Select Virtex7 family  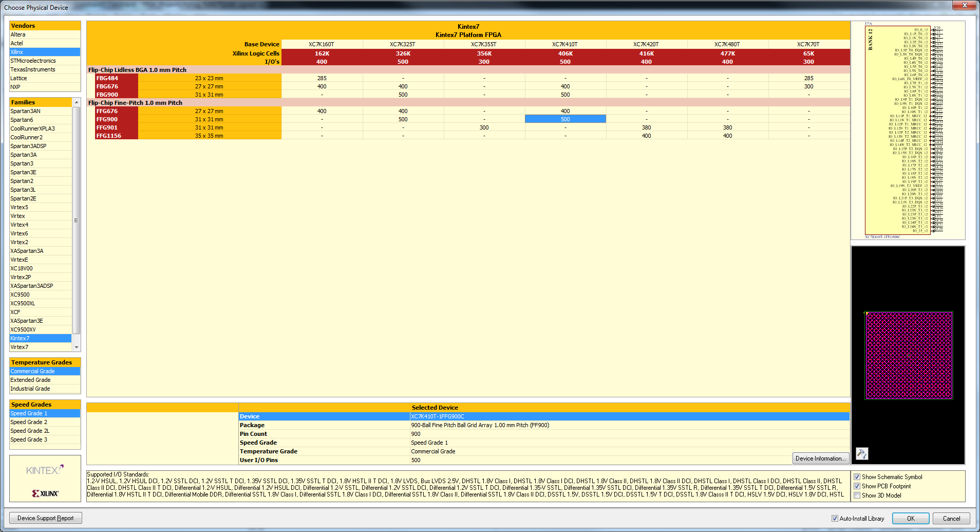[x=41, y=347]
